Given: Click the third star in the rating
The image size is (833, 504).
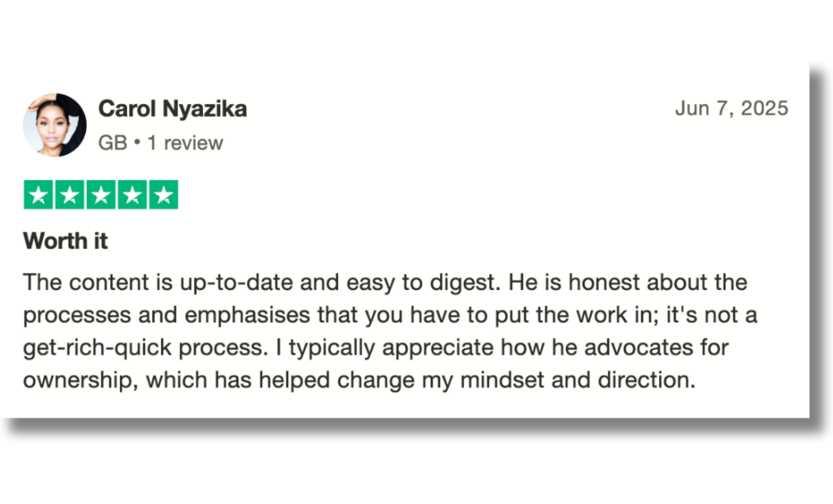Looking at the screenshot, I should [101, 195].
